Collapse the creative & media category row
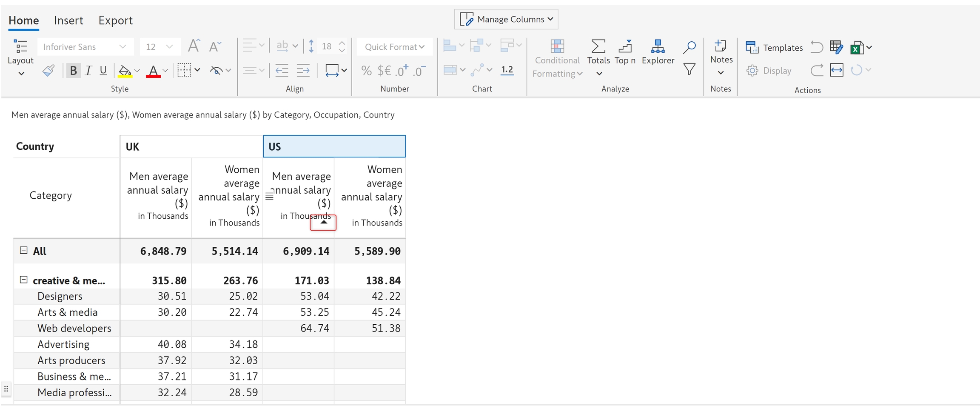This screenshot has height=406, width=980. (x=24, y=280)
